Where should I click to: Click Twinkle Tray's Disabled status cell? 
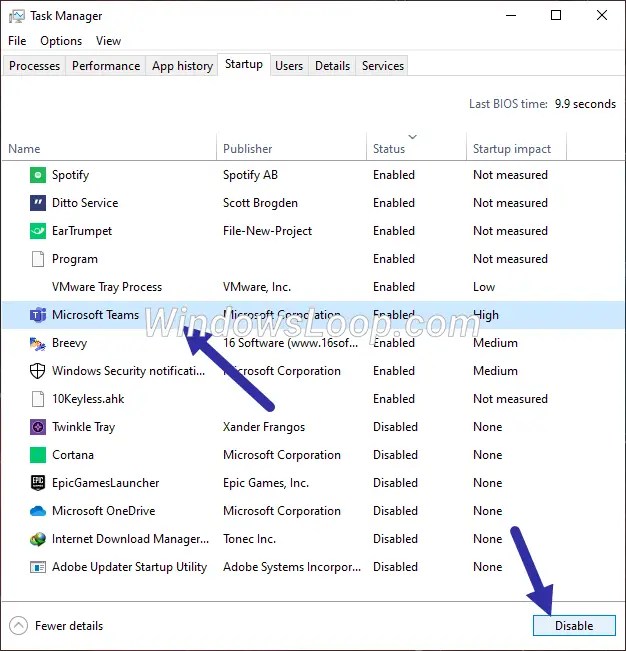click(395, 427)
